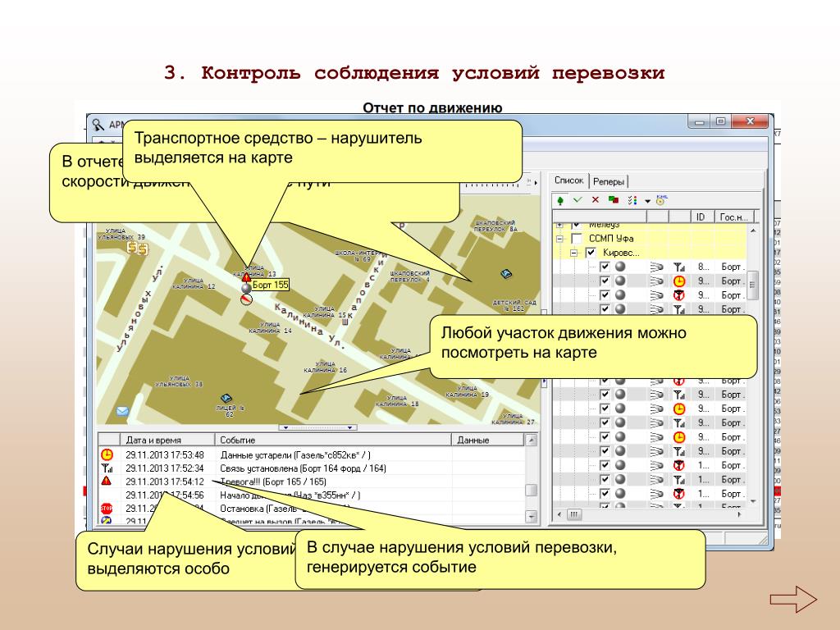Click the grey sphere in the row with ID 8...
Screen dimensions: 840x630
coord(620,267)
